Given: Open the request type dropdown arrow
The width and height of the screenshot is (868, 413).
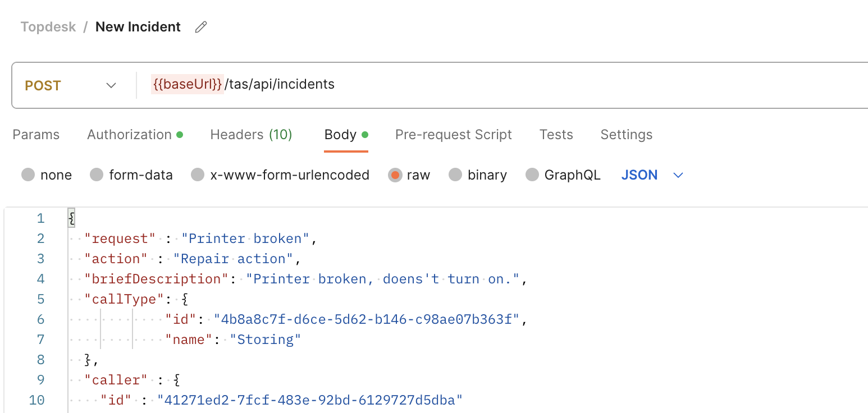Looking at the screenshot, I should pyautogui.click(x=111, y=85).
